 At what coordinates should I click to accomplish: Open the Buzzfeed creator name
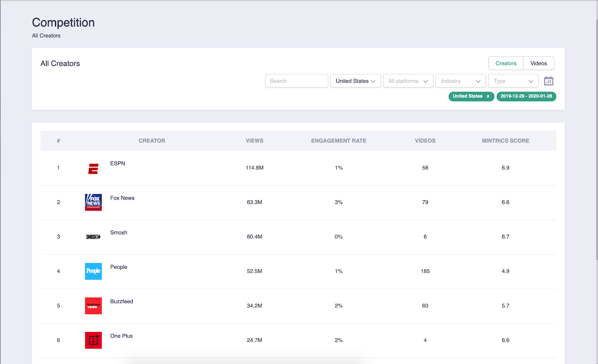coord(121,302)
